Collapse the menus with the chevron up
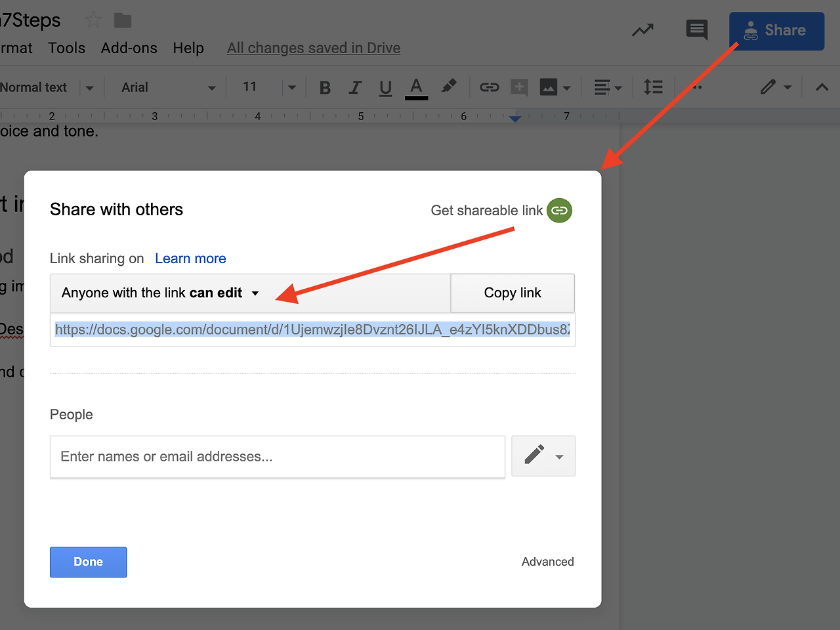840x630 pixels. pos(822,87)
